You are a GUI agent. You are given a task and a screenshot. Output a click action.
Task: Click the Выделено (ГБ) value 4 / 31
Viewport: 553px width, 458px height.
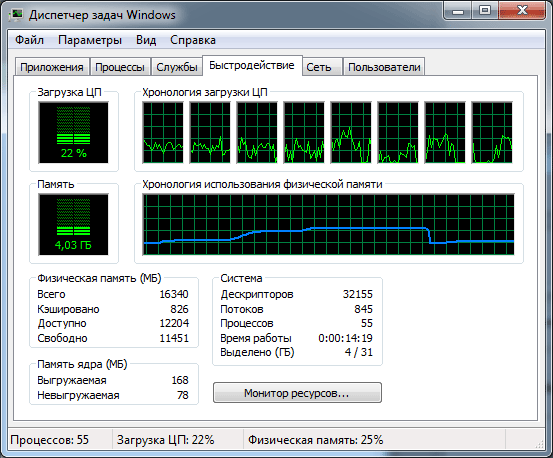pyautogui.click(x=359, y=352)
